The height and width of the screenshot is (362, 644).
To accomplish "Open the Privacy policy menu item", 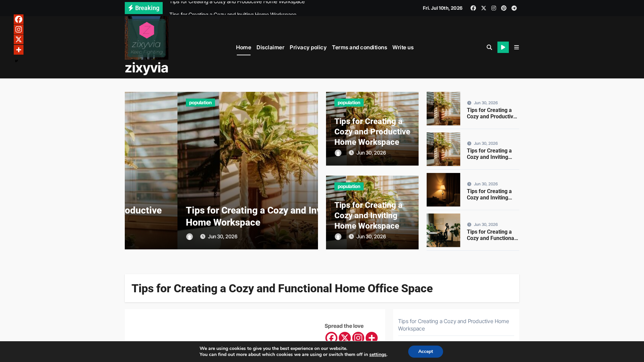I will click(x=308, y=47).
